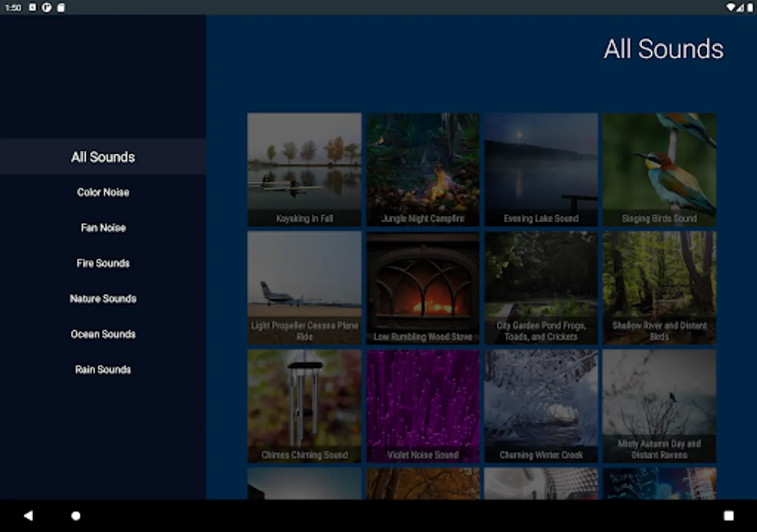View the Rain Sounds collection
757x532 pixels.
[103, 369]
